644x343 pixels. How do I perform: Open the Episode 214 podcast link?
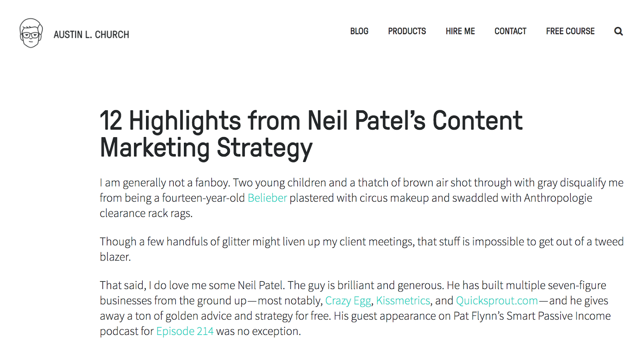coord(185,331)
